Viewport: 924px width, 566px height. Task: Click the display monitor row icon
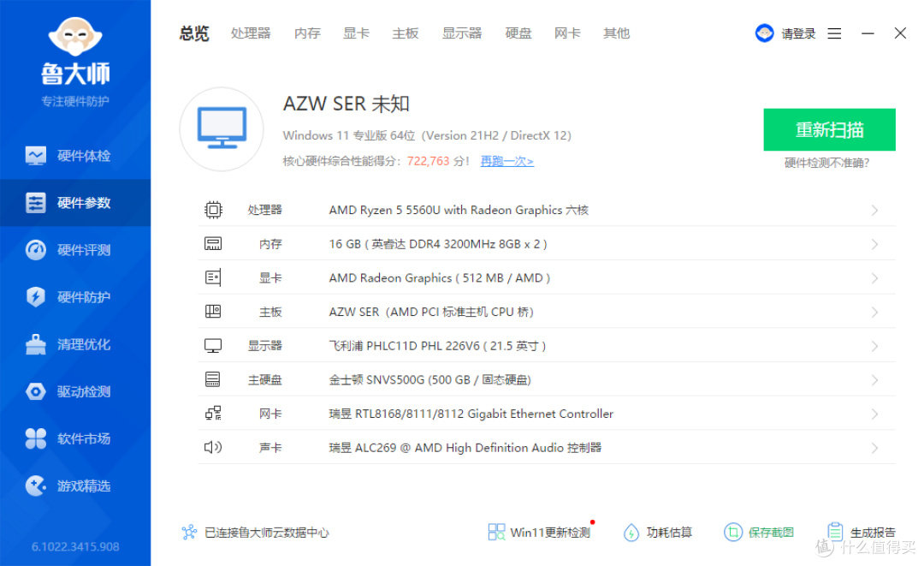tap(213, 345)
